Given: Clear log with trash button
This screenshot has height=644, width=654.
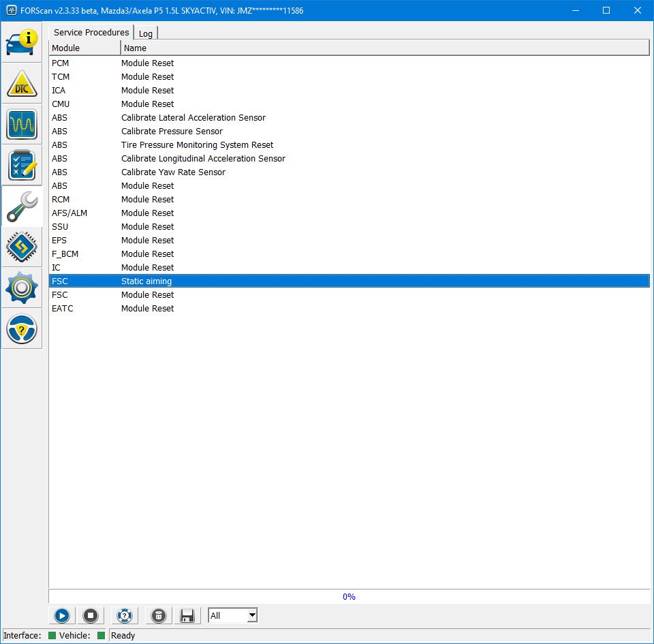Looking at the screenshot, I should click(159, 615).
